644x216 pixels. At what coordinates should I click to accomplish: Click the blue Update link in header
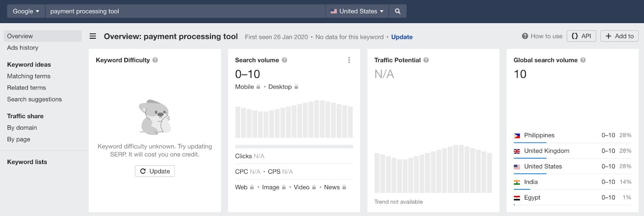[402, 37]
